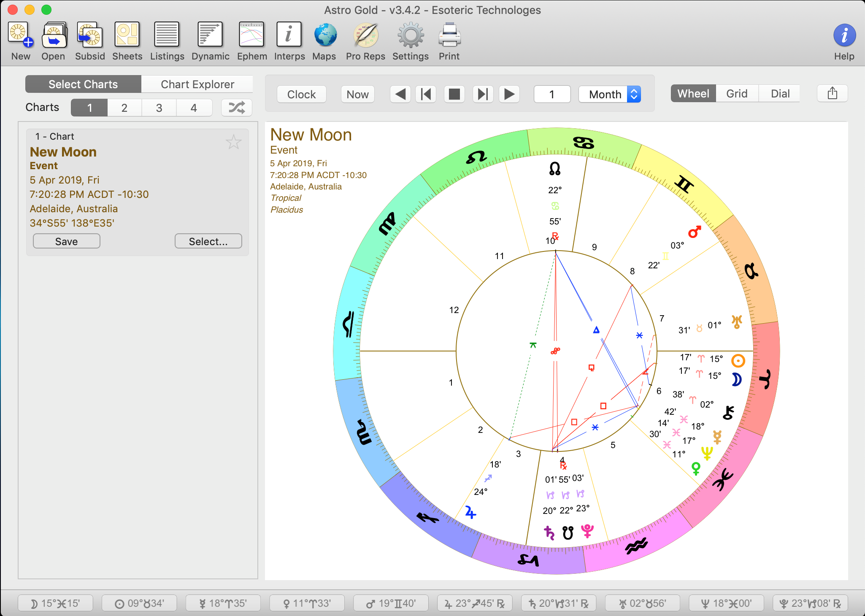Select chart slot 2
This screenshot has width=865, height=616.
tap(124, 108)
